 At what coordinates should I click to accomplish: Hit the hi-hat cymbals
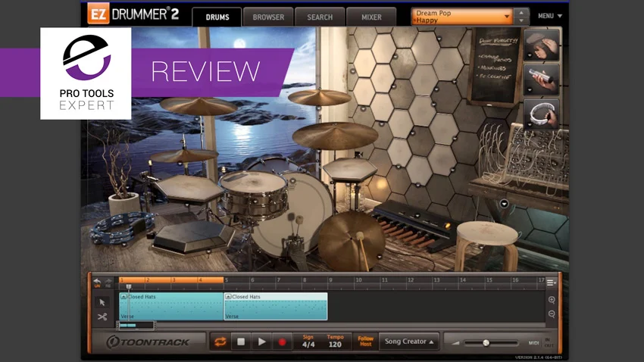[x=183, y=156]
